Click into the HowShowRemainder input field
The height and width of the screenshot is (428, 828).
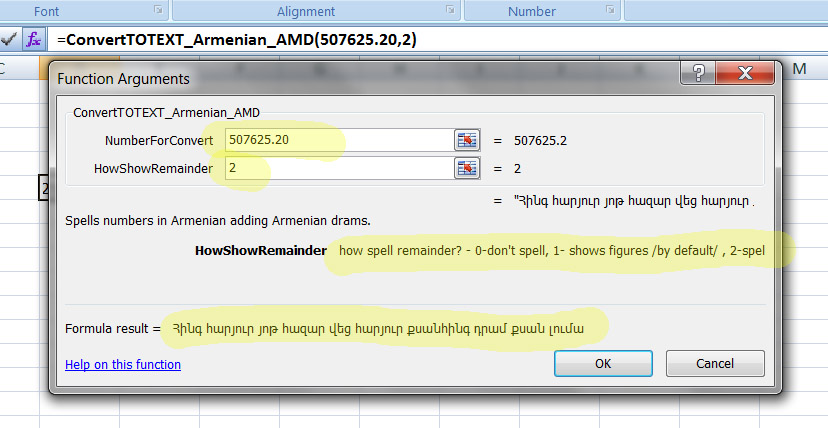[336, 169]
